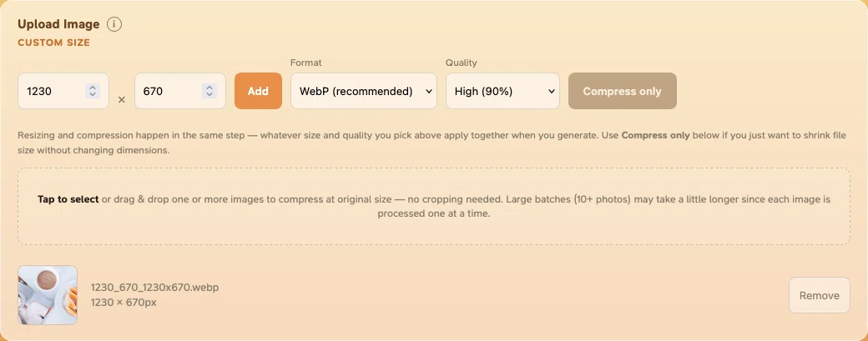Click the Upload Image title
This screenshot has width=868, height=341.
tap(58, 24)
